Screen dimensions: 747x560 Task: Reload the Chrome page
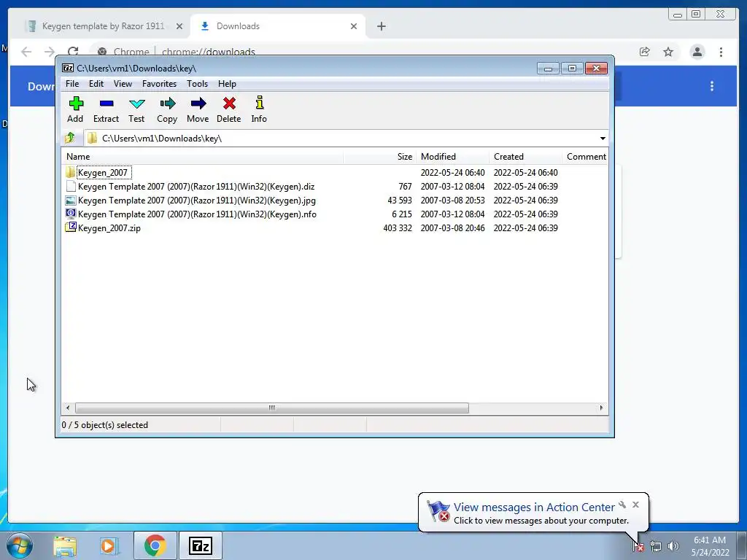[73, 52]
